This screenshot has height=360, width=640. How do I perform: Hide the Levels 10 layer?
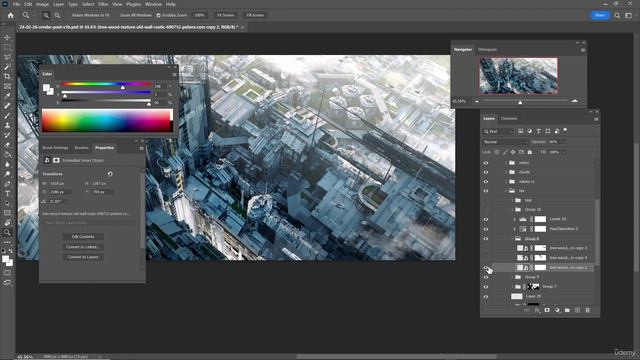(x=486, y=220)
